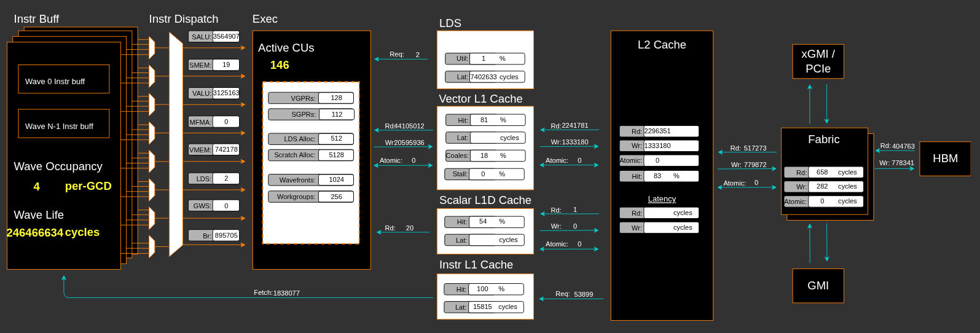Viewport: 980px width, 333px height.
Task: Select the HBM memory block
Action: point(944,159)
